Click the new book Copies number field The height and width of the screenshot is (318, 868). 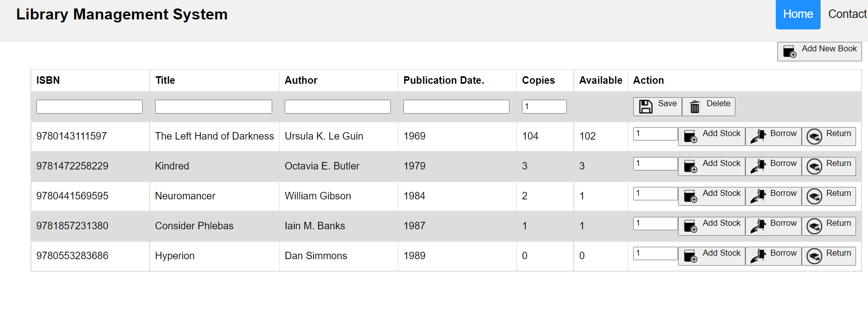[x=544, y=107]
